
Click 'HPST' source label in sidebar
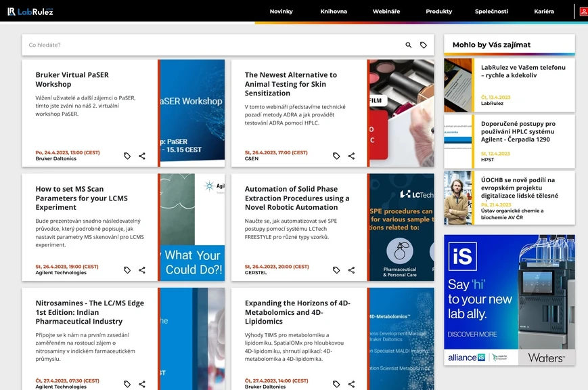click(487, 160)
